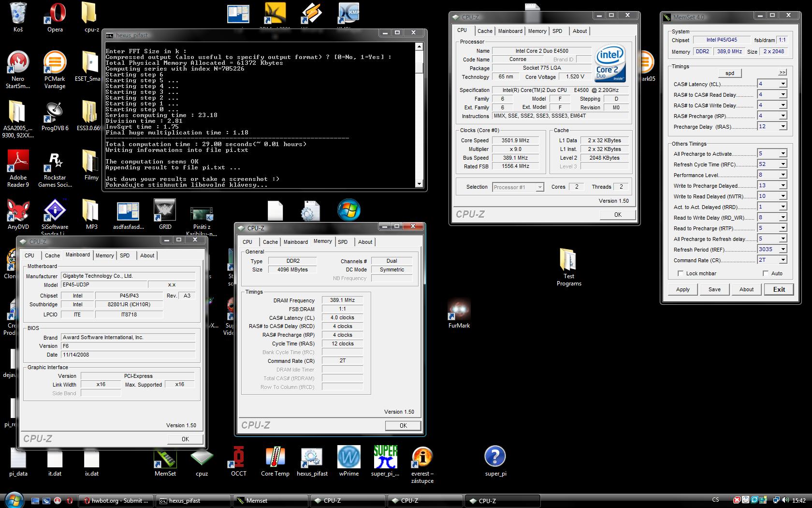Launch Rockstar Games Social Club shortcut
The image size is (812, 508).
[x=55, y=169]
